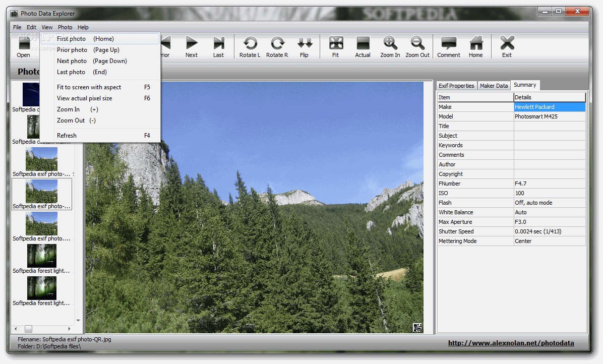Select the selected Softpedia exif photo thumbnail
Image resolution: width=603 pixels, height=364 pixels.
point(41,194)
